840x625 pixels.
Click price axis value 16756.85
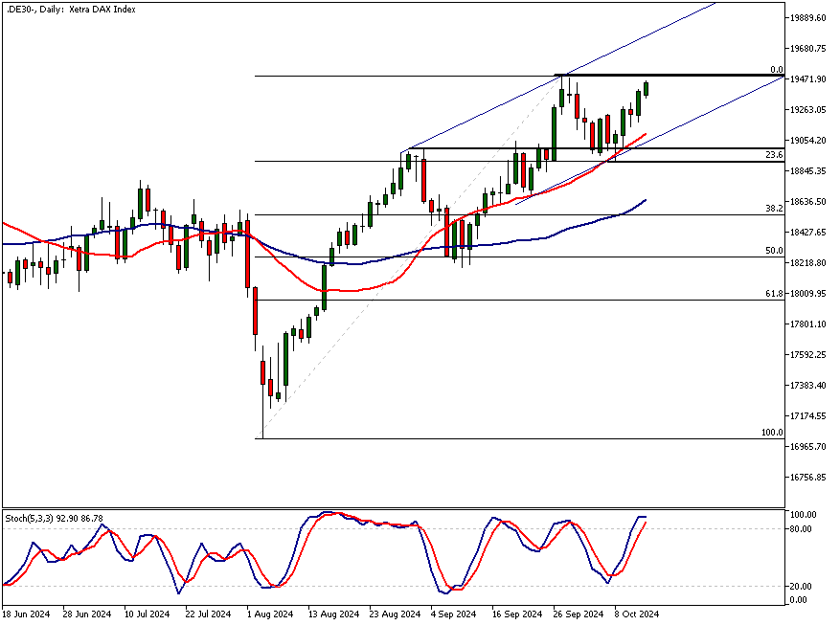[x=808, y=477]
